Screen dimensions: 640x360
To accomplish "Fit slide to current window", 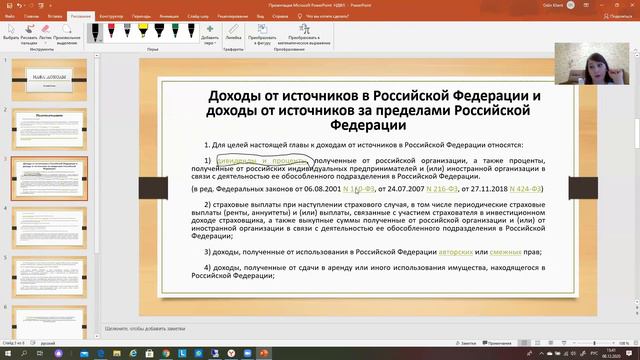I will point(635,343).
